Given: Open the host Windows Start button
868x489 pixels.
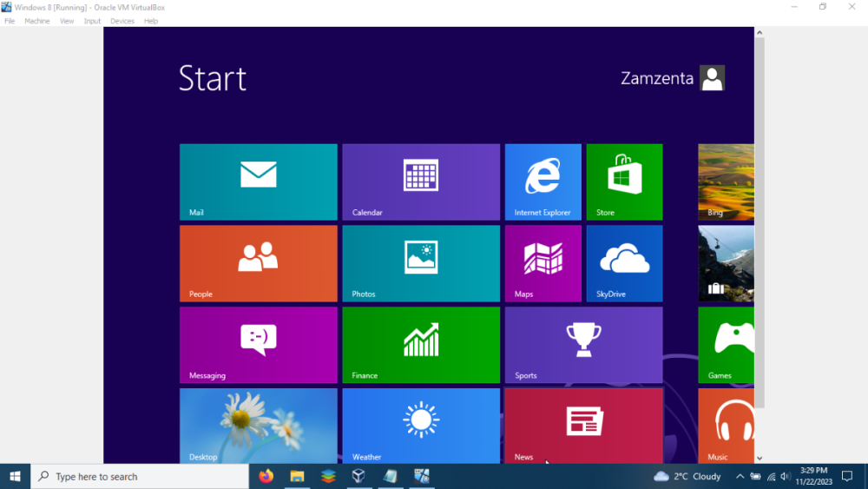Looking at the screenshot, I should (x=15, y=476).
